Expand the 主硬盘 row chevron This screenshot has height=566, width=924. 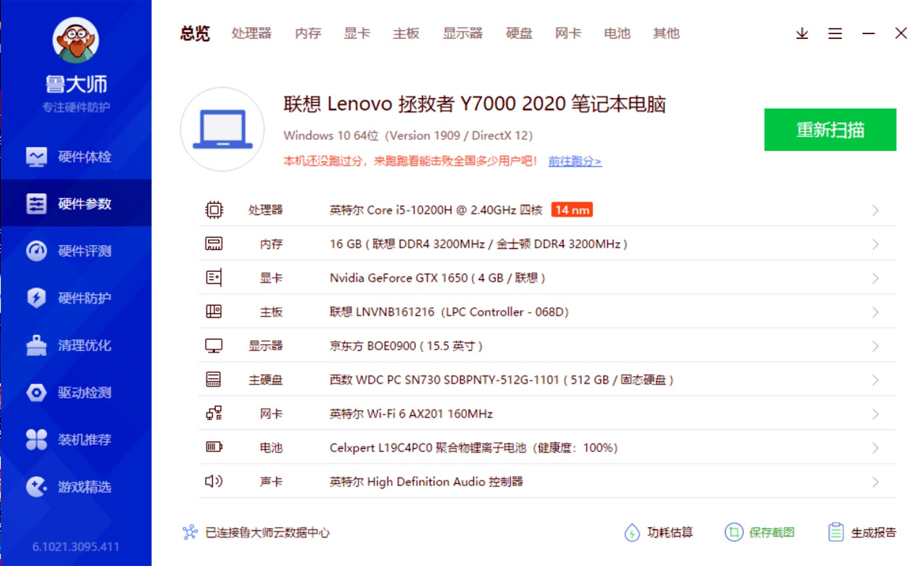pos(875,380)
